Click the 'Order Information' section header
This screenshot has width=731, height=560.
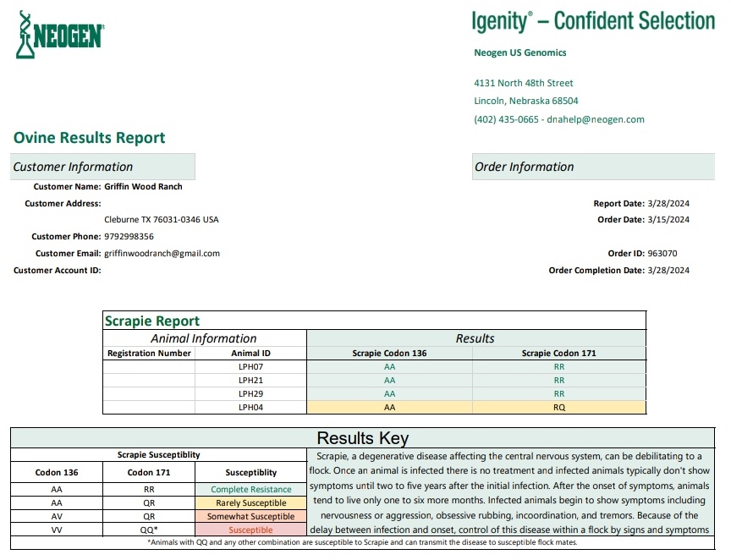(593, 167)
